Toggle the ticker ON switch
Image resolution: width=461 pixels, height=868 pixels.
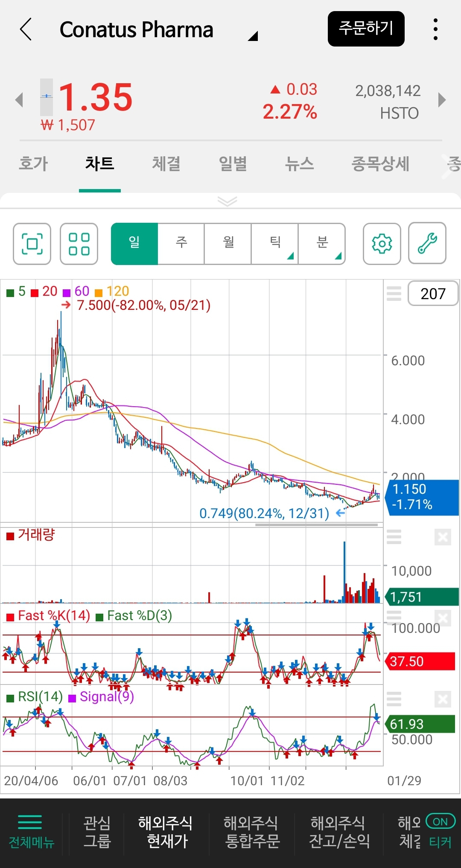pyautogui.click(x=441, y=821)
